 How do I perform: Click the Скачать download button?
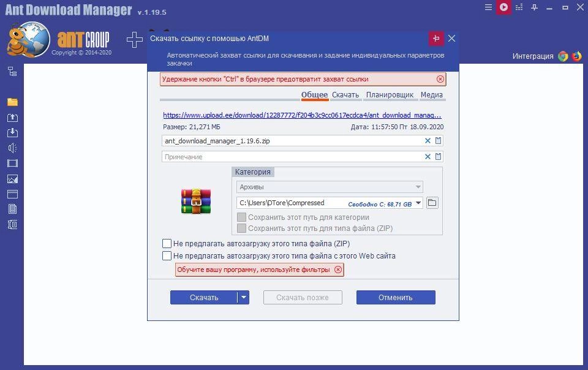pos(204,297)
